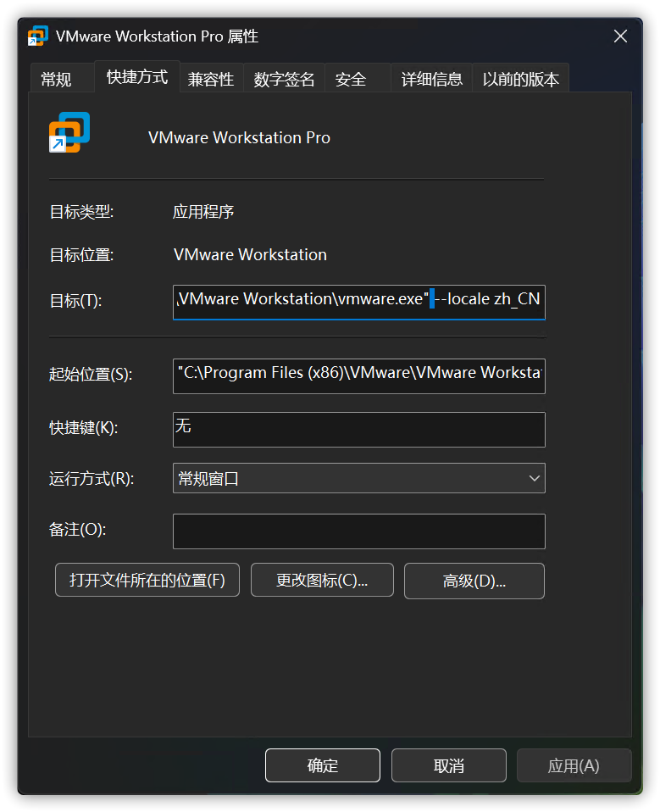Click the 目标(T): label

pos(75,300)
